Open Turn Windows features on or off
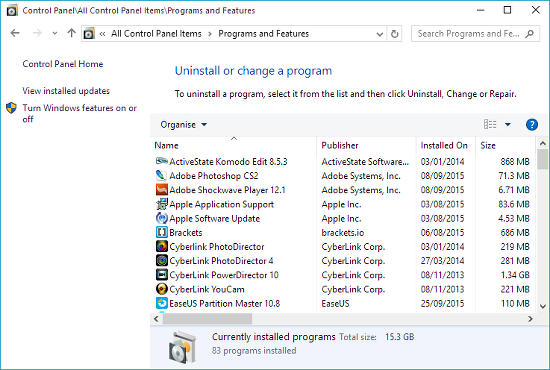Screen dimensions: 550x370 [80, 113]
